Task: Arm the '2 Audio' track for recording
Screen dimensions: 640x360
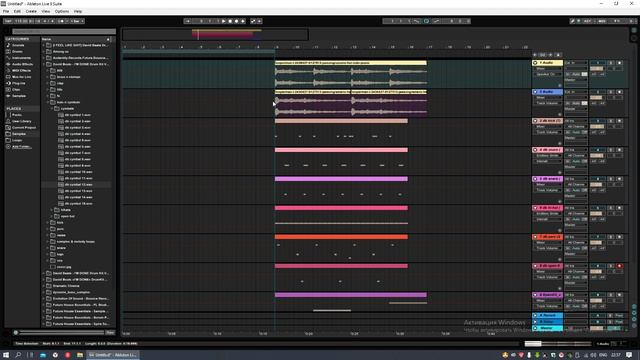Action: [619, 92]
